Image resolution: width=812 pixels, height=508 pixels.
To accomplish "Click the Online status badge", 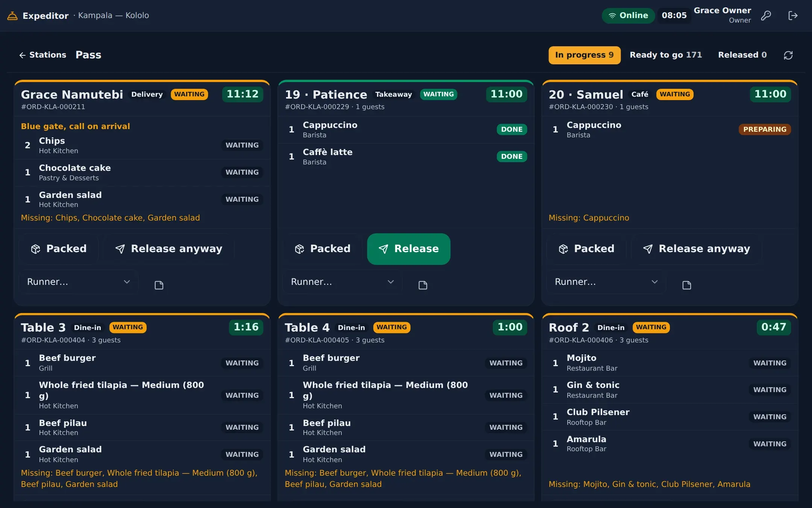I will click(x=628, y=15).
